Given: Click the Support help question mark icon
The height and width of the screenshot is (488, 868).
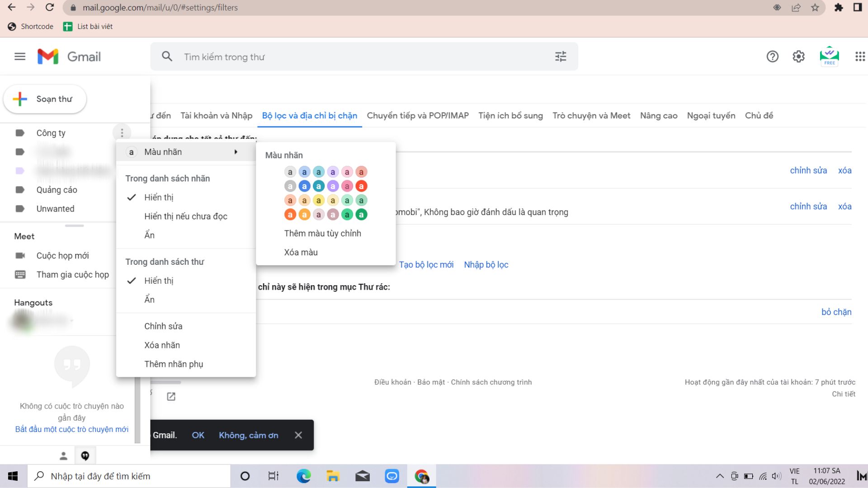Looking at the screenshot, I should point(772,56).
